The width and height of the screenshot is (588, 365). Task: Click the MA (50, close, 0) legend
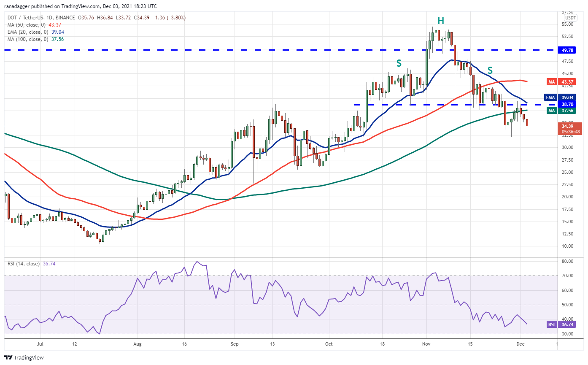pyautogui.click(x=24, y=25)
